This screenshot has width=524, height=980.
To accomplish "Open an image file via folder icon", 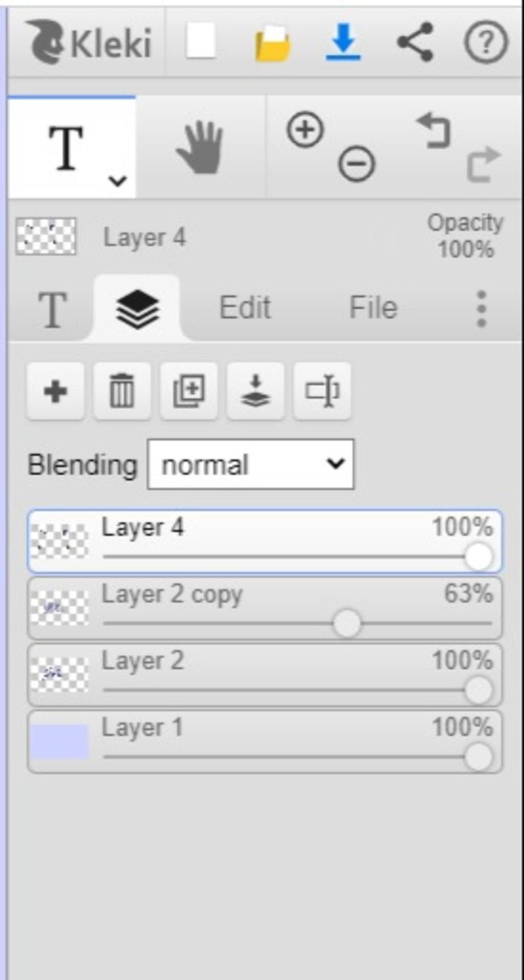I will (x=273, y=43).
